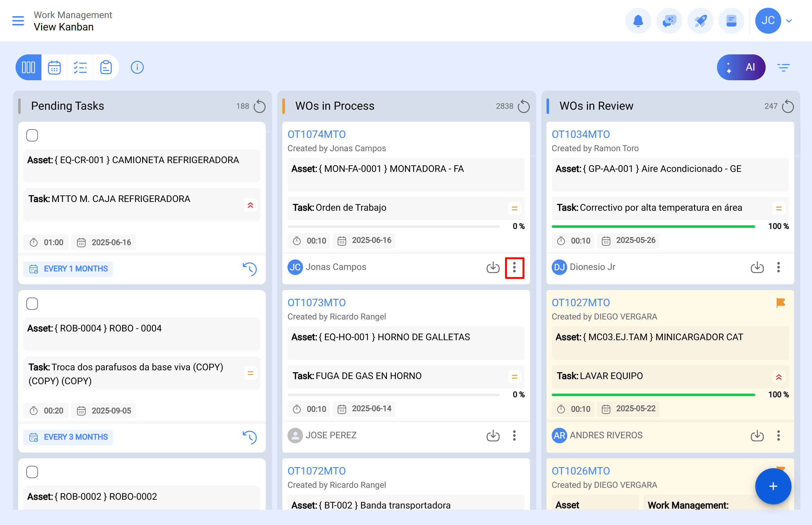Check the CAMIONETA REFRIGERADORA task checkbox

point(32,135)
